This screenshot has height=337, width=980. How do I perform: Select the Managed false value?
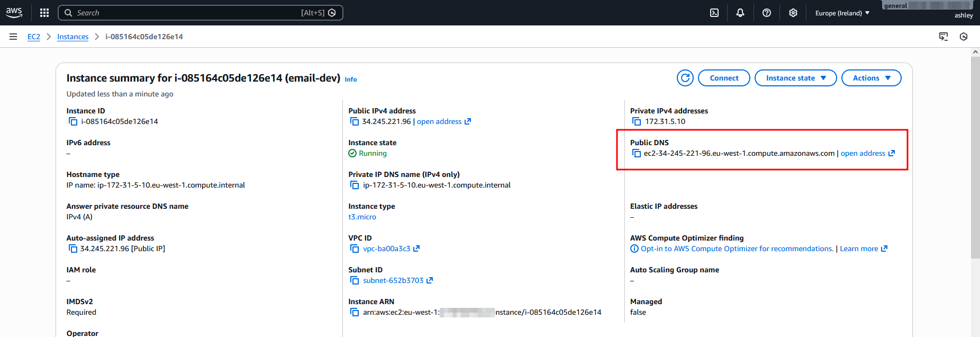pyautogui.click(x=638, y=312)
